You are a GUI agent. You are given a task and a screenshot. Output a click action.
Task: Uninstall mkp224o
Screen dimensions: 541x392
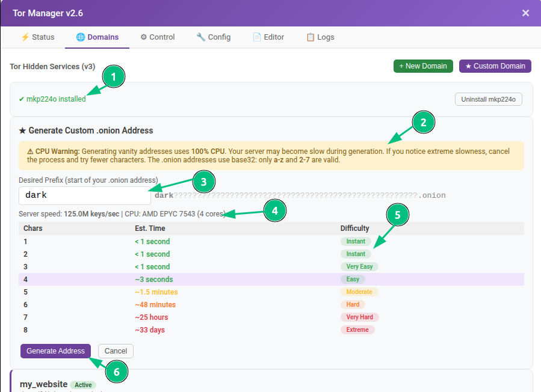488,99
